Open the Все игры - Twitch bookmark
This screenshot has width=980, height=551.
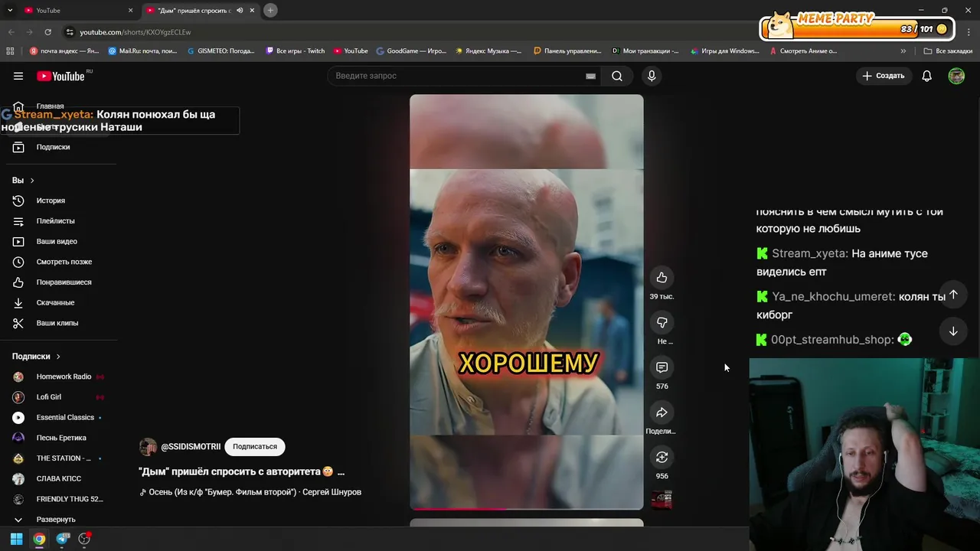click(x=296, y=51)
